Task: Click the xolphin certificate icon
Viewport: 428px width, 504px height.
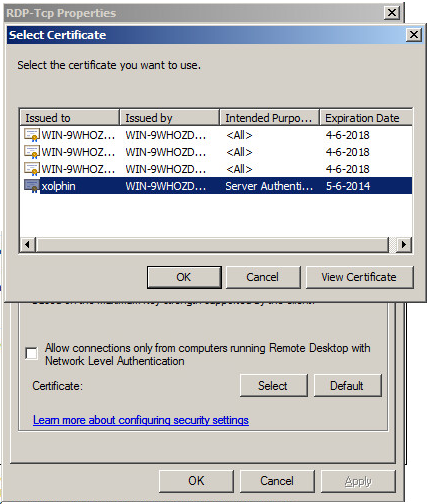Action: point(32,186)
